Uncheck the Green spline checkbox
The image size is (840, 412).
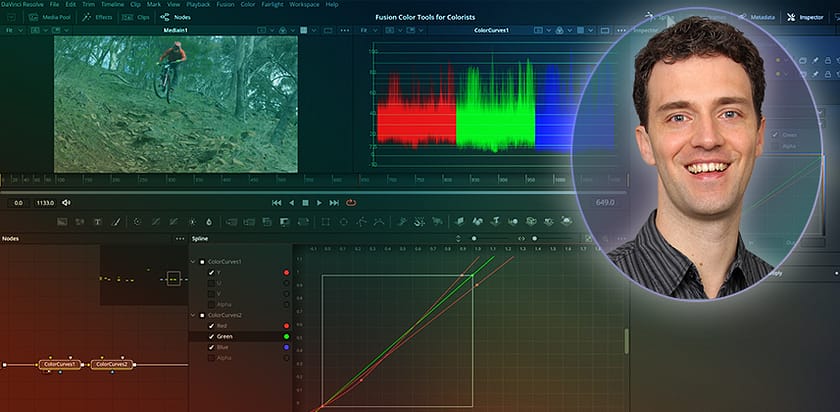(211, 336)
